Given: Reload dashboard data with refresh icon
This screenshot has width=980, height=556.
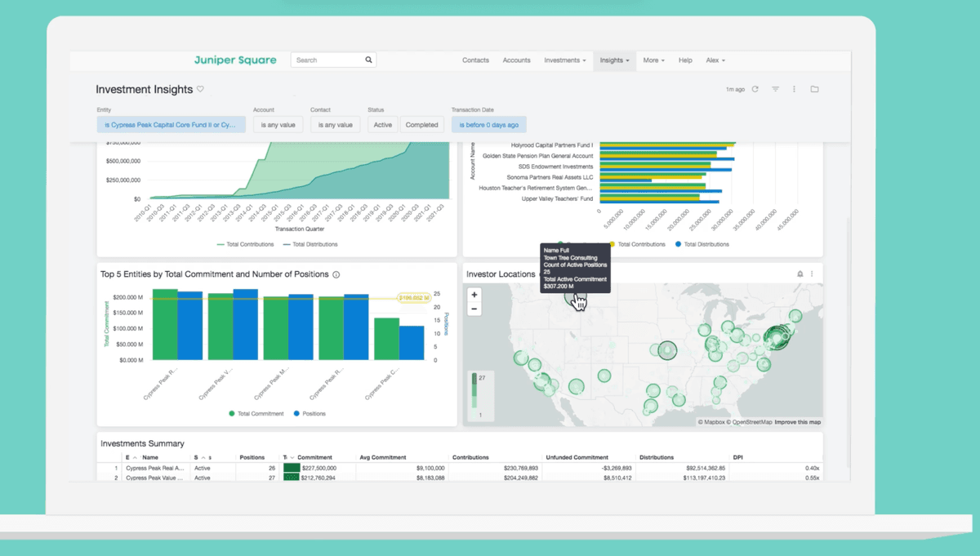Looking at the screenshot, I should (755, 89).
